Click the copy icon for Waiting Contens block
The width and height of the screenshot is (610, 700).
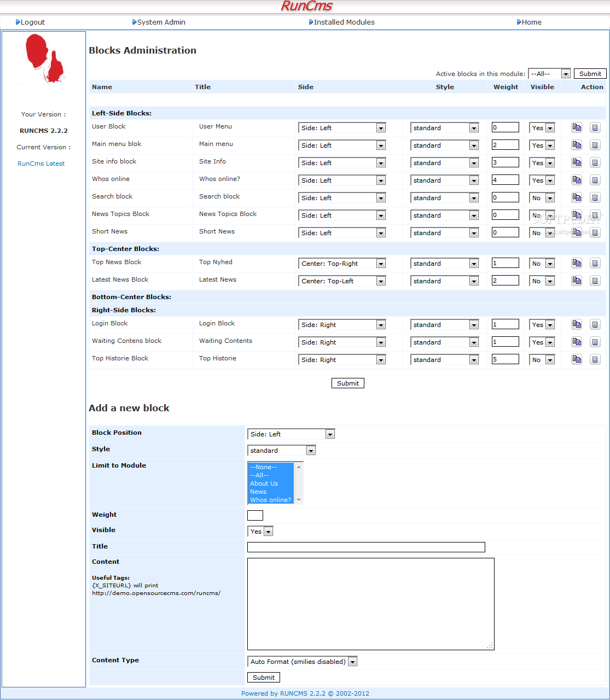click(577, 342)
